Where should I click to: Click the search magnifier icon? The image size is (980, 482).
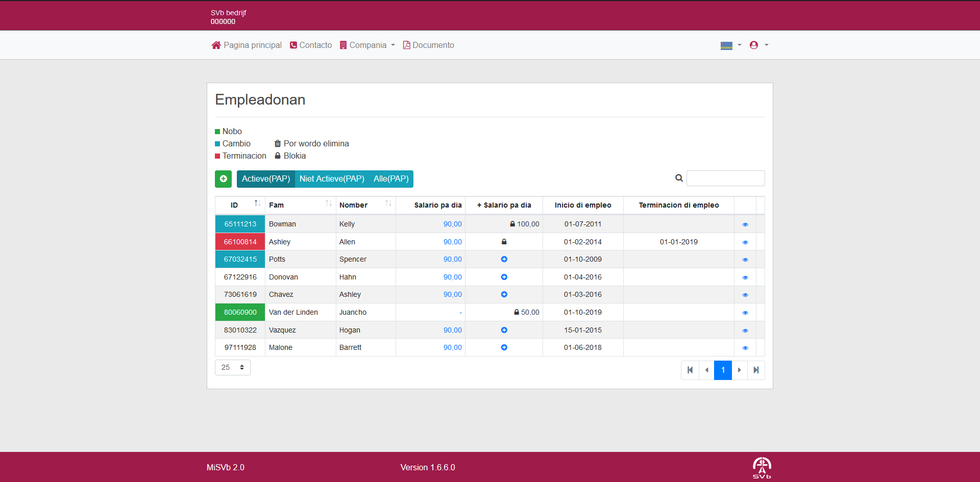coord(679,178)
